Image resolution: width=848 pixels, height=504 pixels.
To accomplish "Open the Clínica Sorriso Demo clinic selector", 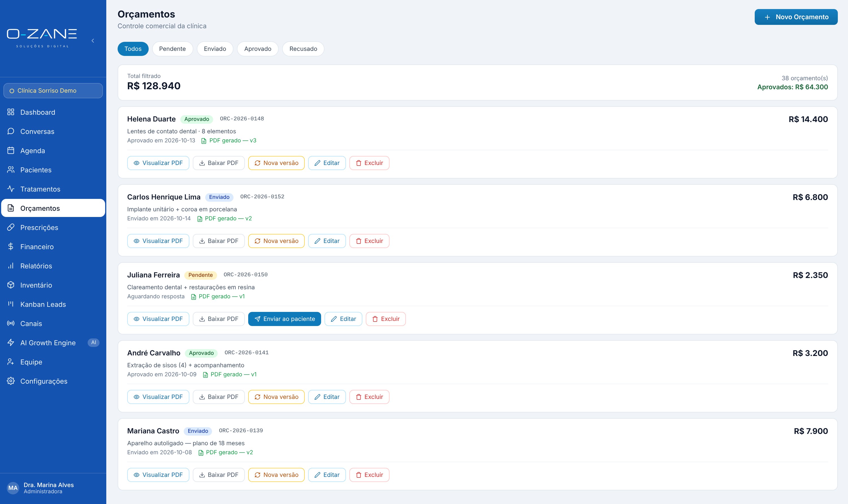I will [x=53, y=91].
